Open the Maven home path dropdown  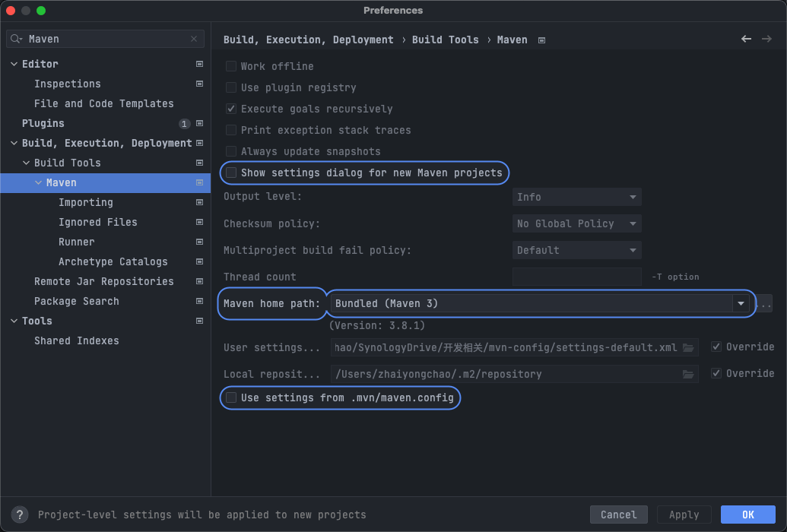pos(741,303)
